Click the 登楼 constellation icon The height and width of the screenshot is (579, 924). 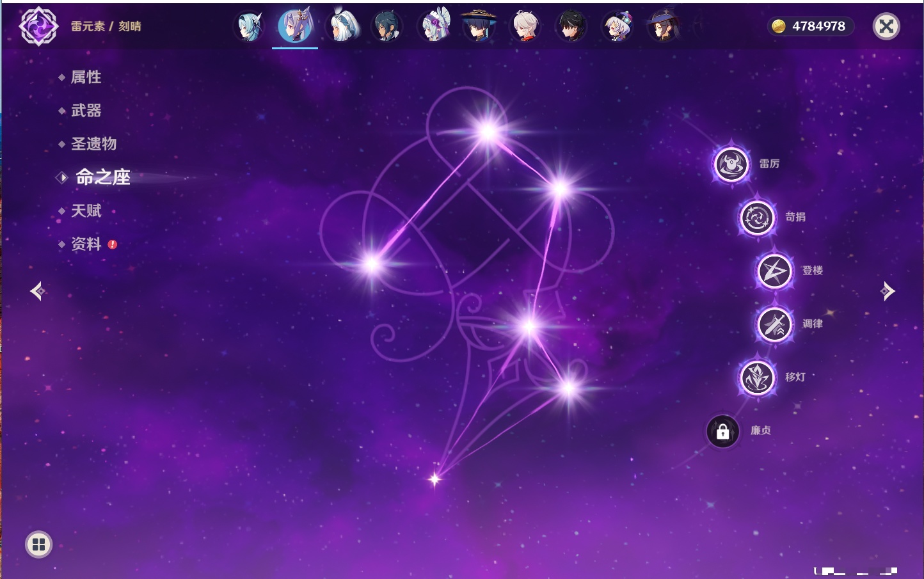click(x=774, y=271)
